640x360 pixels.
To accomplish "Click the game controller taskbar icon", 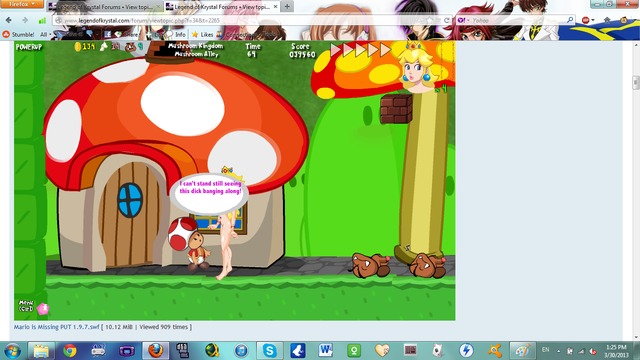I will pos(98,351).
